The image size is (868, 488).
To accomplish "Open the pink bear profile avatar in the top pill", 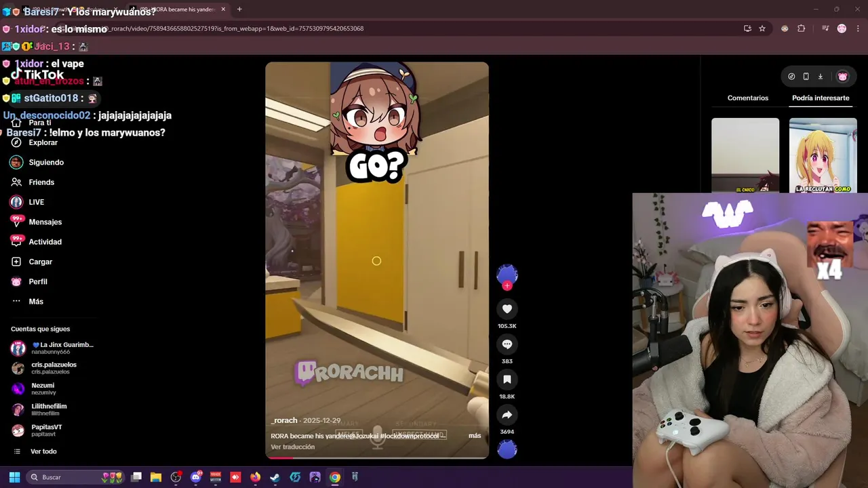I will pos(842,77).
